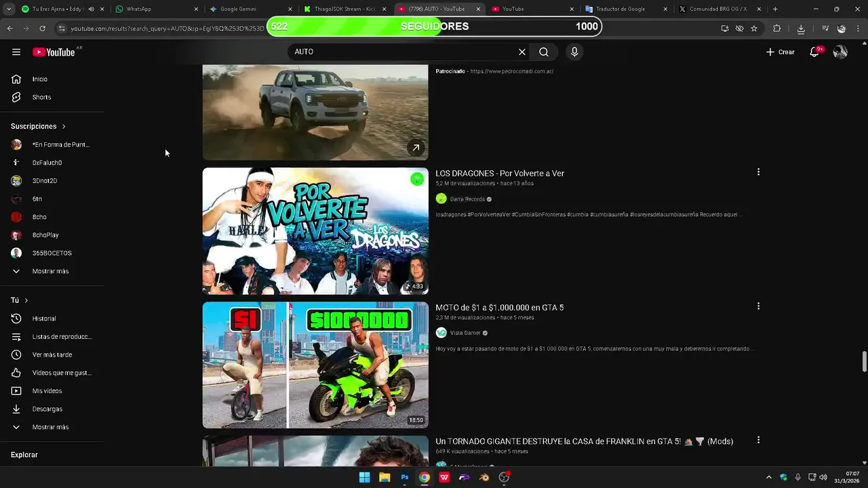
Task: Open the Vista Gamer channel avatar
Action: [x=441, y=333]
